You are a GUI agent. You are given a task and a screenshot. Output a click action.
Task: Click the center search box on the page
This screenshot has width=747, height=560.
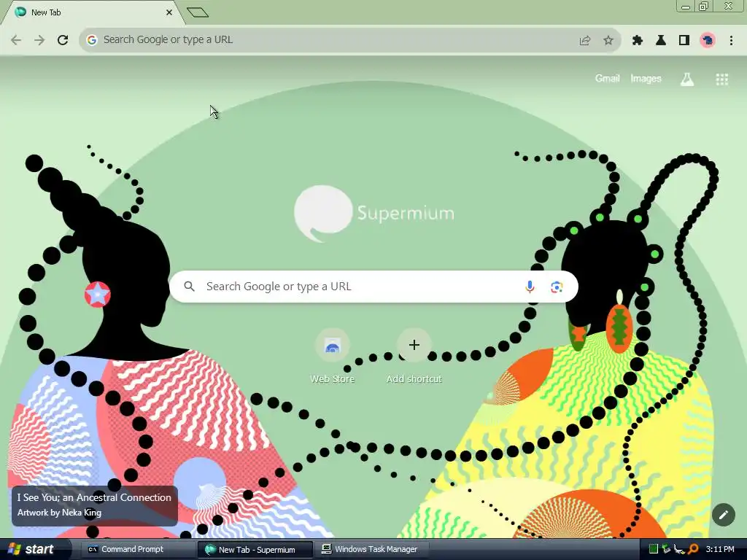[373, 287]
